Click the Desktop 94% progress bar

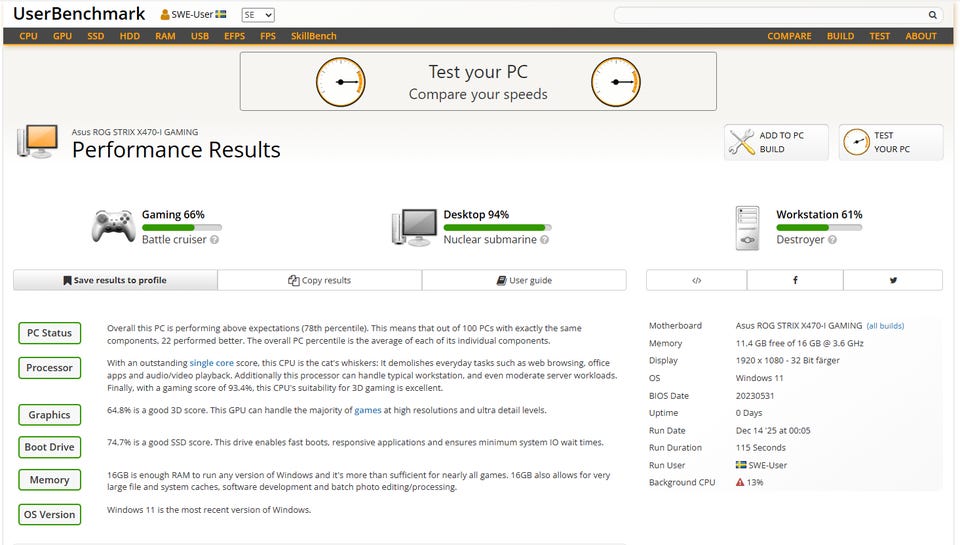tap(497, 228)
